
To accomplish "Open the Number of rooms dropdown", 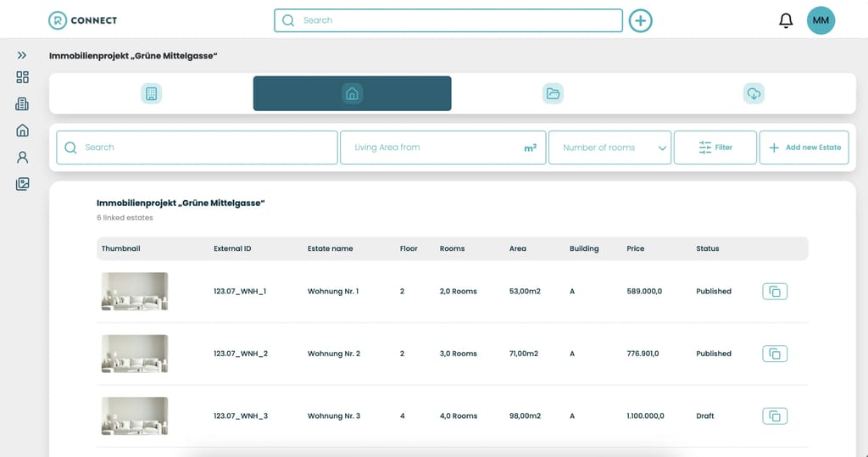I will coord(610,148).
